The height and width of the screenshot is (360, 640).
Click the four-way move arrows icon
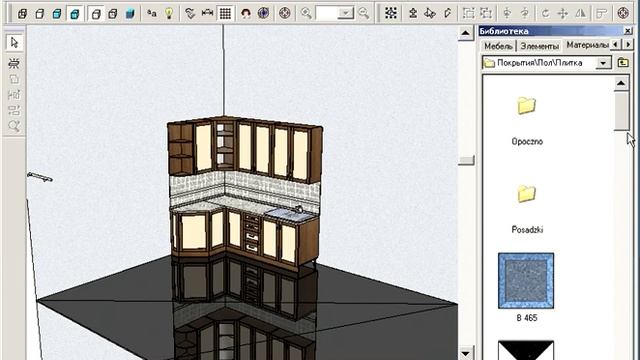pyautogui.click(x=563, y=13)
